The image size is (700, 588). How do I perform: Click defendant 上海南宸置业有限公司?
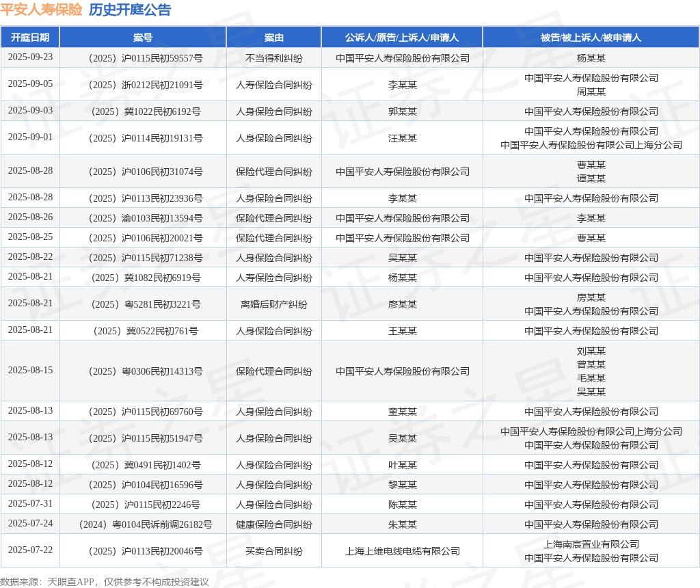(x=591, y=545)
